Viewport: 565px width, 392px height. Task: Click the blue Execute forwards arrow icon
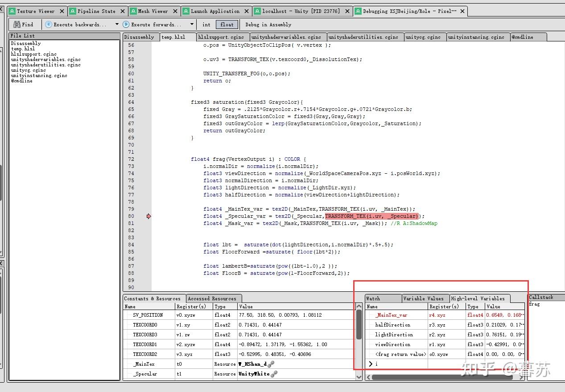[126, 24]
